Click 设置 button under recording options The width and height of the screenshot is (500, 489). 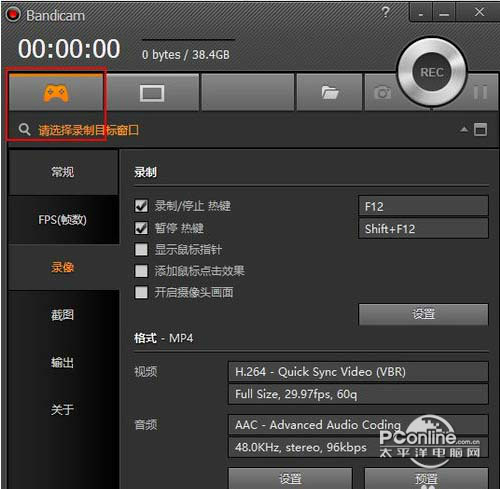(x=423, y=314)
